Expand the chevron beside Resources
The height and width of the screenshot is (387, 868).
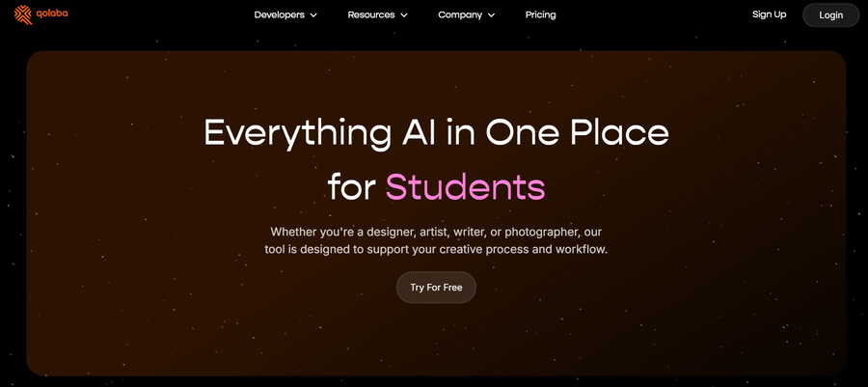[x=404, y=15]
